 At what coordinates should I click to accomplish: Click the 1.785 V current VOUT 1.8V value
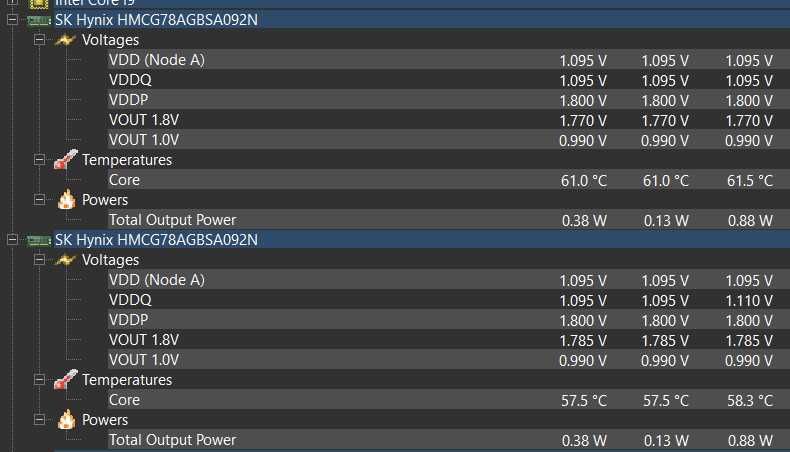(583, 341)
